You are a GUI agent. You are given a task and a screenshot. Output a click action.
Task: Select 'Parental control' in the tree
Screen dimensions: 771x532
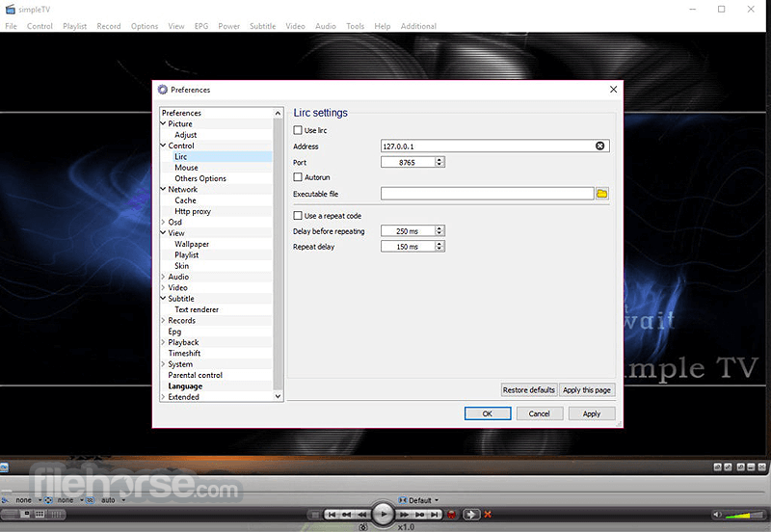[x=196, y=375]
